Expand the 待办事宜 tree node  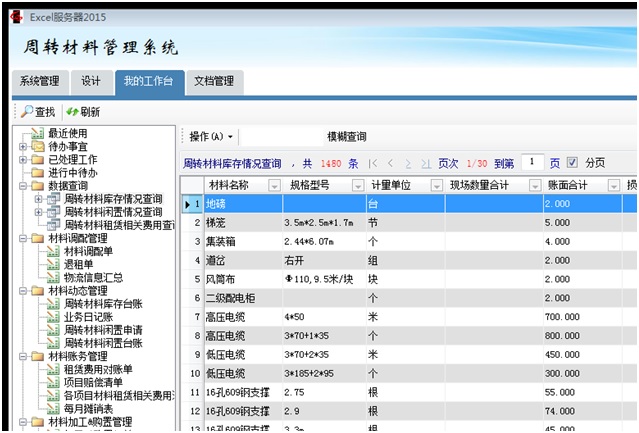(23, 147)
